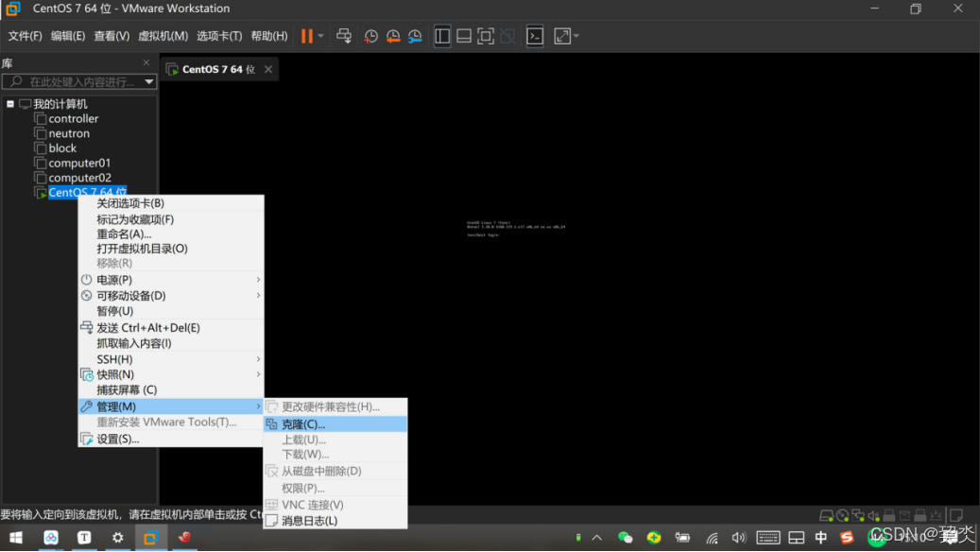
Task: Choose 捕获屏幕 (C) menu entry
Action: tap(171, 389)
